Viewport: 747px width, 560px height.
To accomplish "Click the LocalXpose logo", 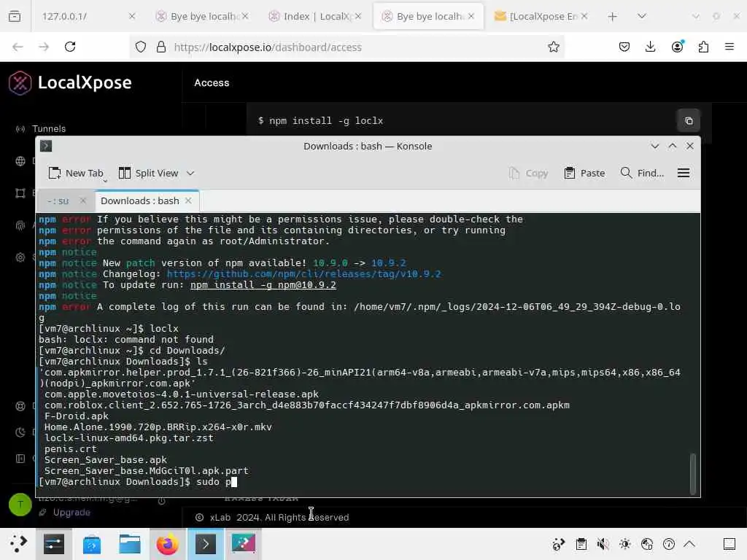I will [x=70, y=83].
